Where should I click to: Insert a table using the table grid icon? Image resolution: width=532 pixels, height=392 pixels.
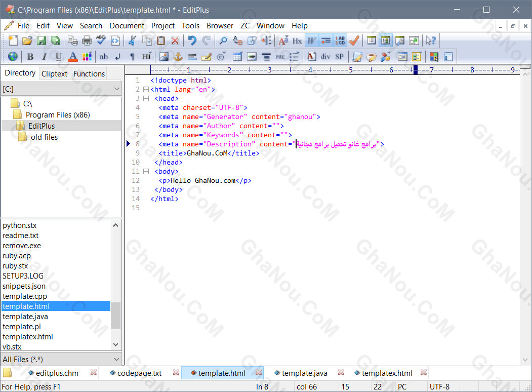tap(237, 57)
